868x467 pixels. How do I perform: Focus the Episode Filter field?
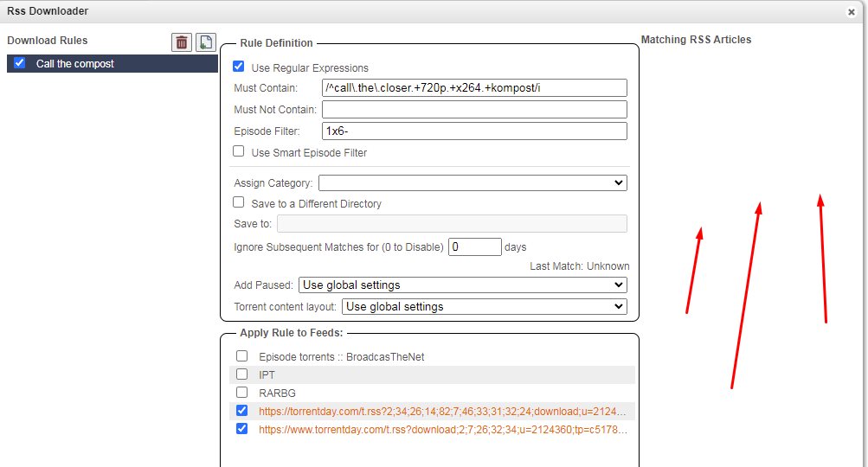474,131
